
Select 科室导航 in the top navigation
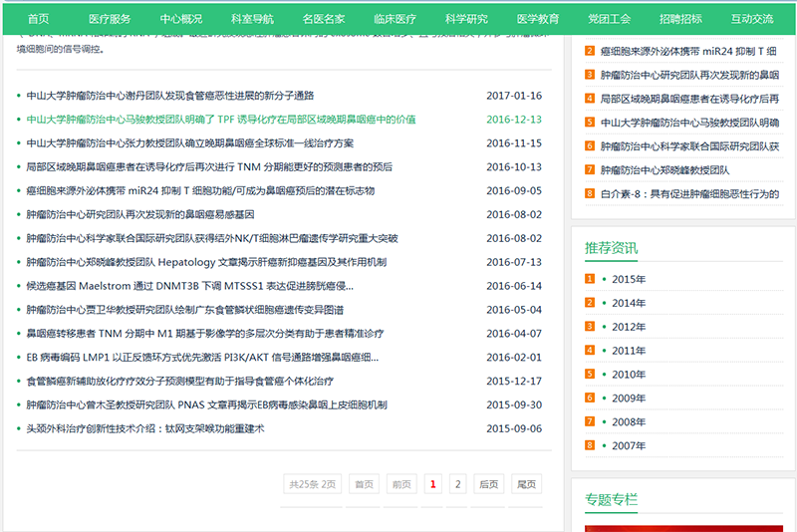tap(252, 19)
